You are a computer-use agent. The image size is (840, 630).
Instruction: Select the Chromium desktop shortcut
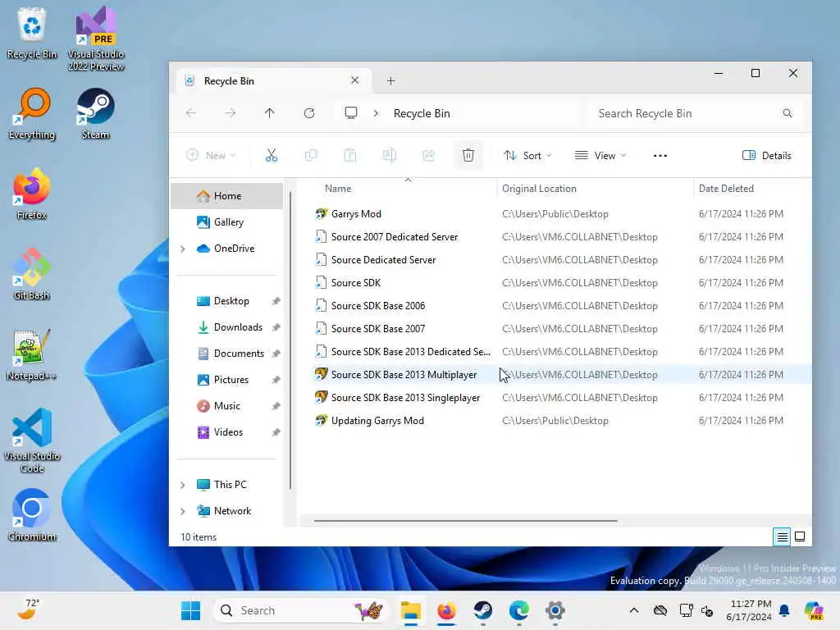(x=32, y=515)
